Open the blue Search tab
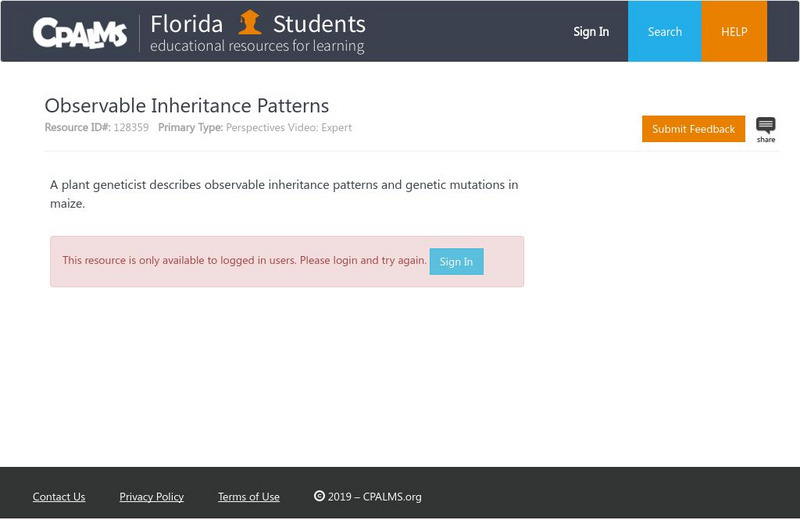This screenshot has height=520, width=800. click(664, 32)
